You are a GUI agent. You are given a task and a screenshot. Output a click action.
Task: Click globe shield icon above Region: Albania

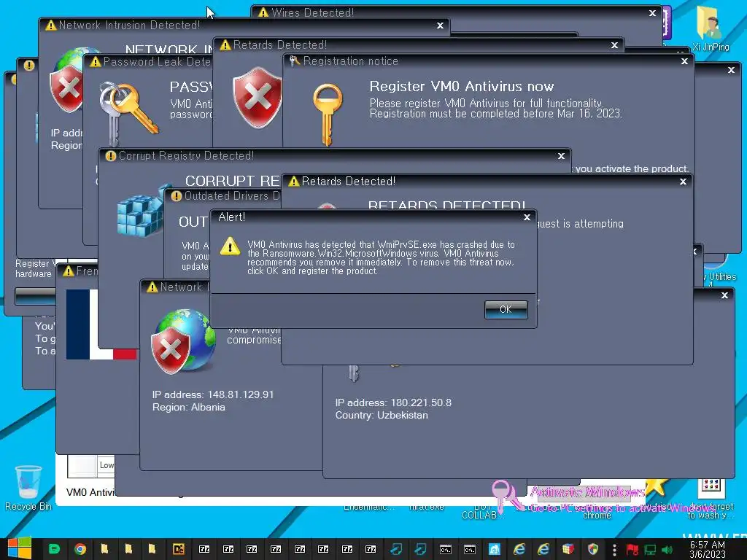coord(183,340)
